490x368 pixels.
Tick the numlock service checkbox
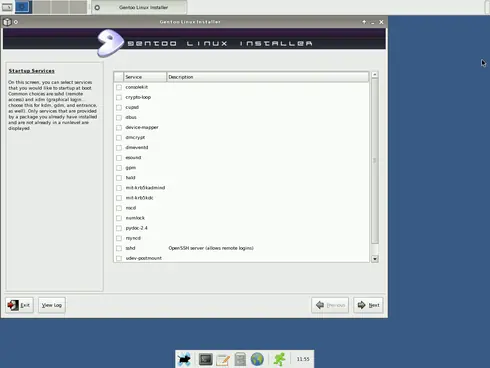(119, 218)
